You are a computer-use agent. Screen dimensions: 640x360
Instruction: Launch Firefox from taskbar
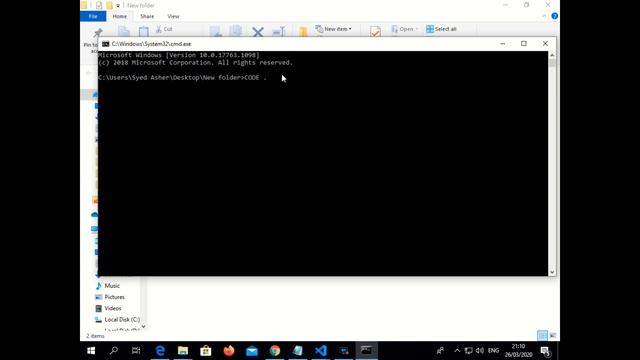(229, 351)
